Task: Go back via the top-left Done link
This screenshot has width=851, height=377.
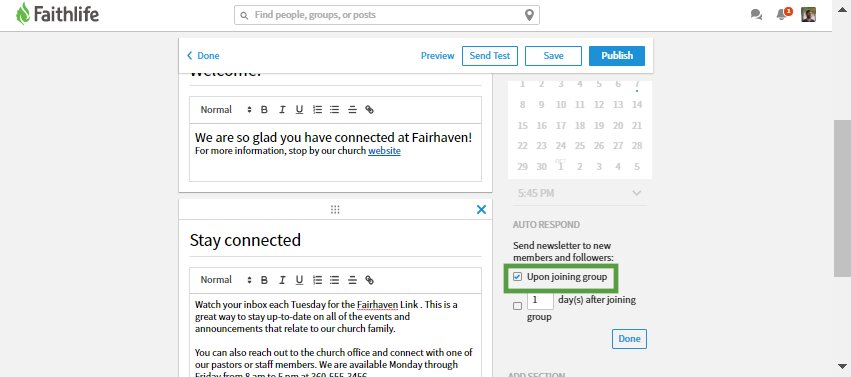Action: click(204, 55)
